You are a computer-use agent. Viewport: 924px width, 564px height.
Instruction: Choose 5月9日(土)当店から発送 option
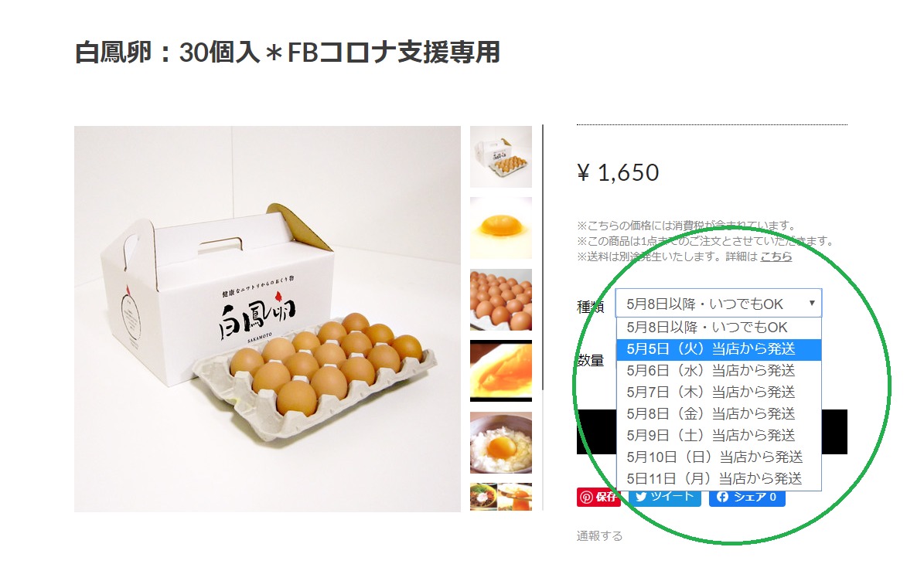coord(718,436)
